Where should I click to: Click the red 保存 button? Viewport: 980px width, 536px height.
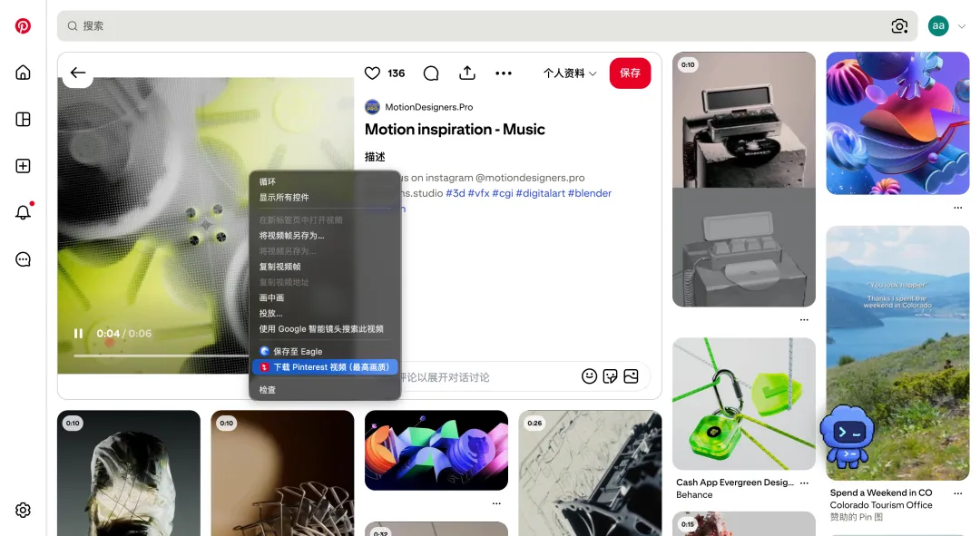pos(630,73)
